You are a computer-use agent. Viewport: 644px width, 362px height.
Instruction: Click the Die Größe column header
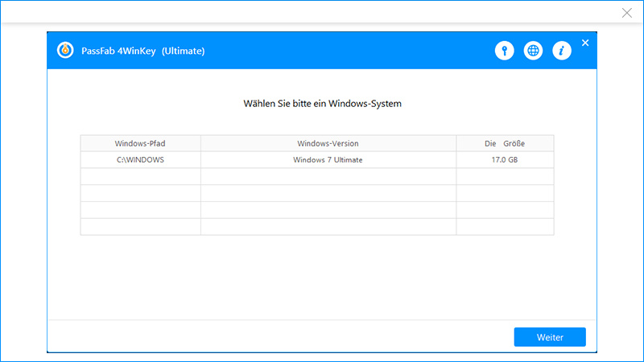click(x=505, y=143)
